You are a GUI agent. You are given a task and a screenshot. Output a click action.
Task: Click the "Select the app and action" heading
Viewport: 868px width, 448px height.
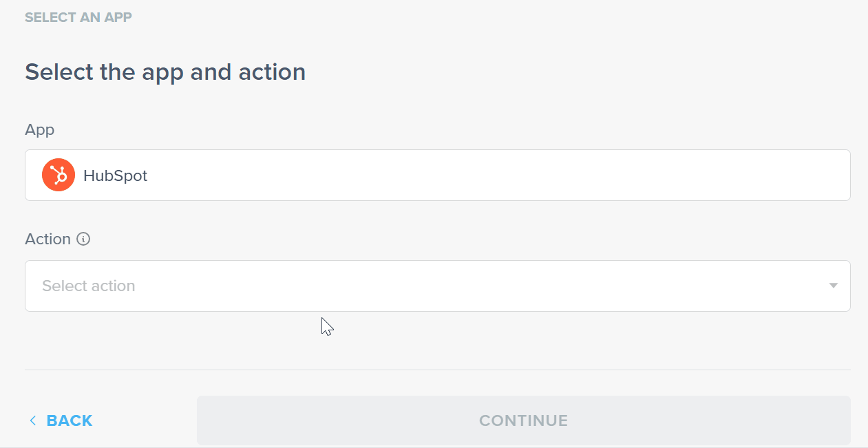[x=165, y=72]
